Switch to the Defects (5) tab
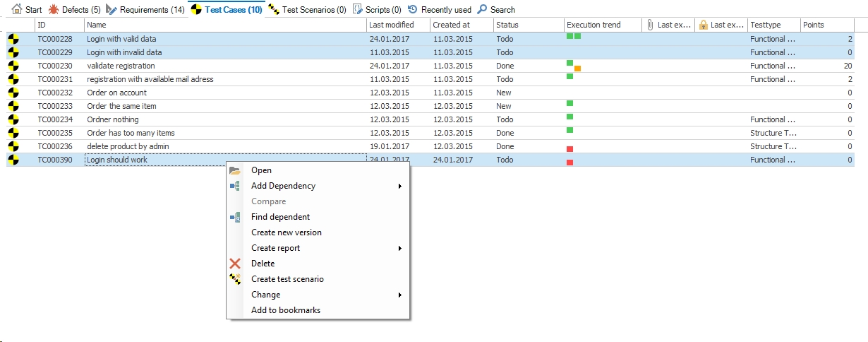 click(75, 10)
